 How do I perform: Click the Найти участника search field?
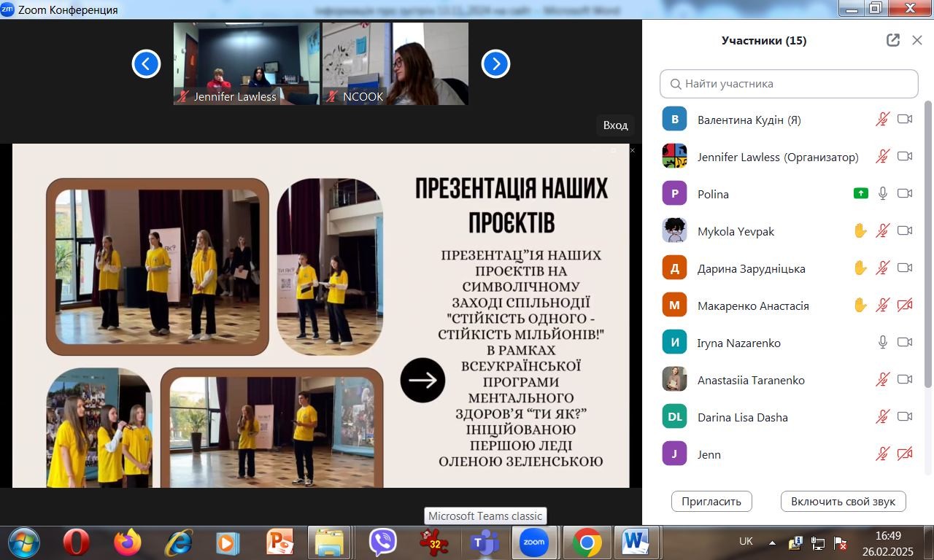789,84
